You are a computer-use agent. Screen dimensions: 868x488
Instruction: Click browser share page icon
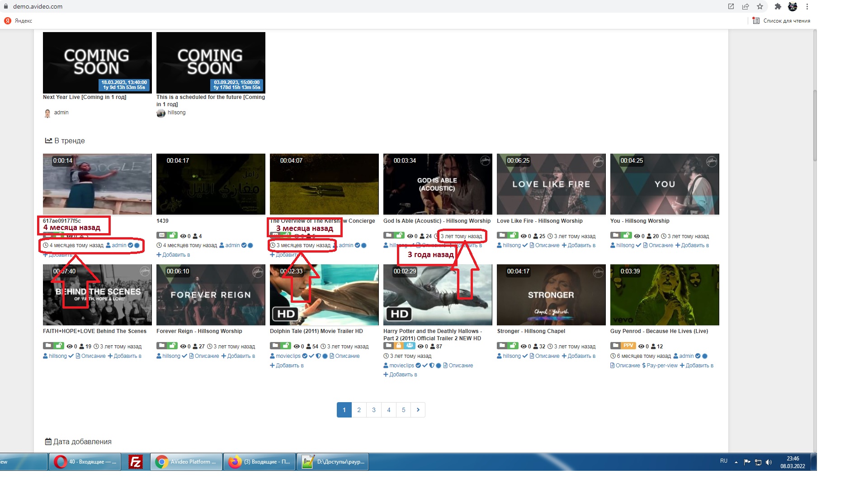[745, 6]
